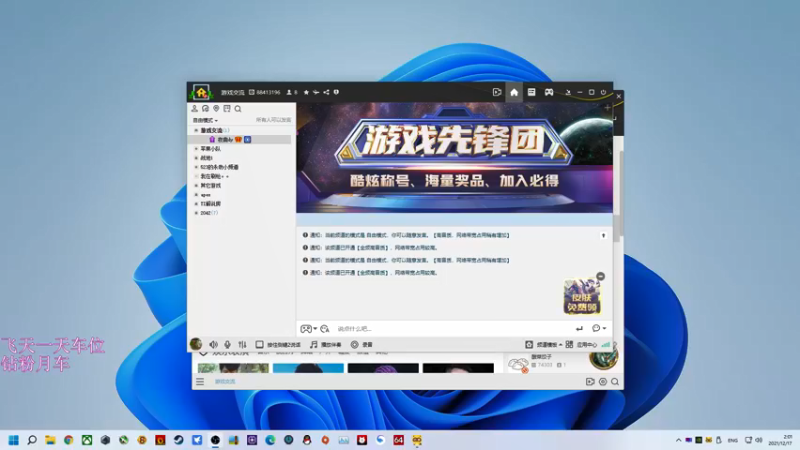The width and height of the screenshot is (800, 450).
Task: Click the target icon in back window footer
Action: [603, 382]
